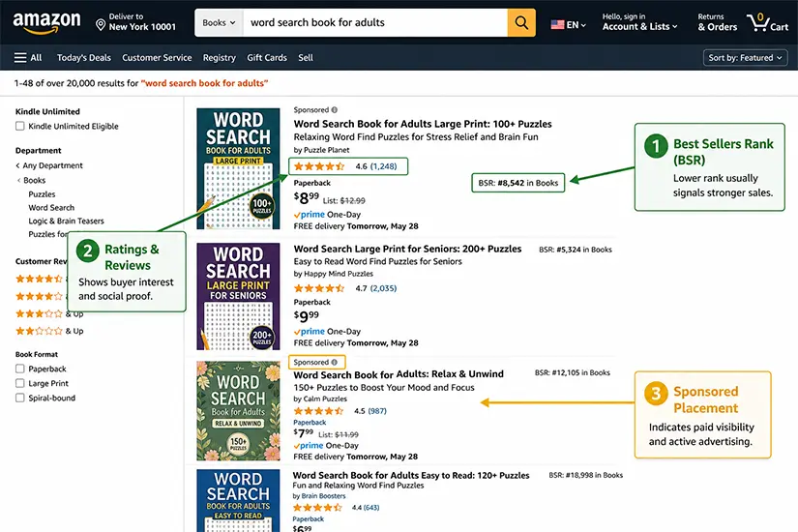Image resolution: width=798 pixels, height=532 pixels.
Task: Select Puzzles department
Action: pyautogui.click(x=42, y=194)
